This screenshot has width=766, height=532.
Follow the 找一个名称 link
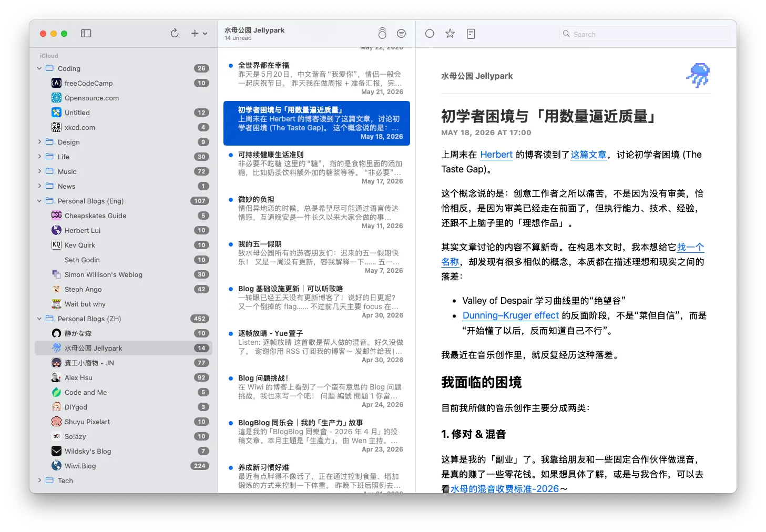(x=690, y=247)
